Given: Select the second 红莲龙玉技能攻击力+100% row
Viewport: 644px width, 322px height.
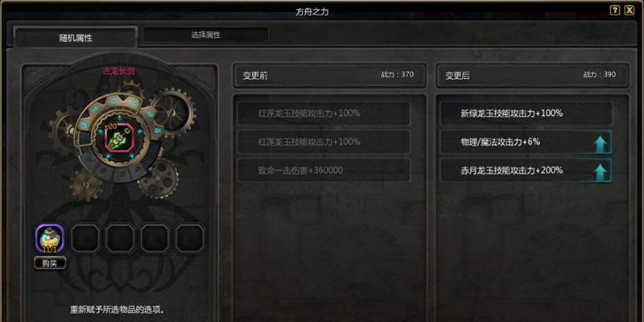Looking at the screenshot, I should [324, 142].
